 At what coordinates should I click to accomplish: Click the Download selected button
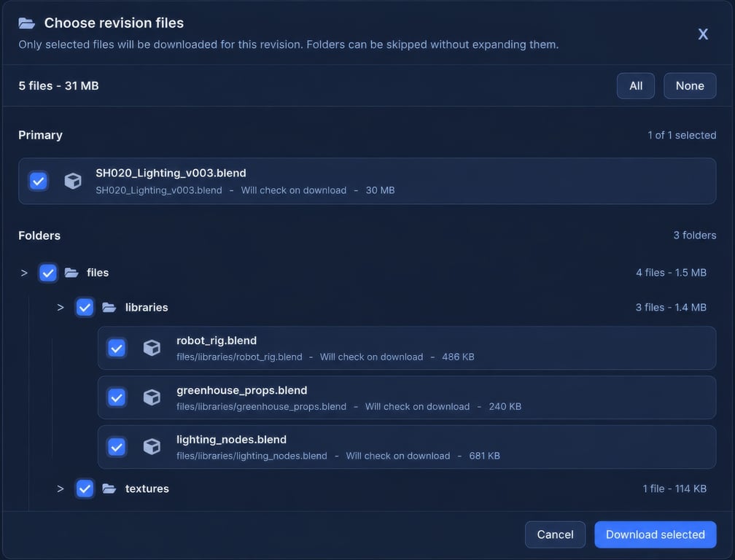point(656,534)
